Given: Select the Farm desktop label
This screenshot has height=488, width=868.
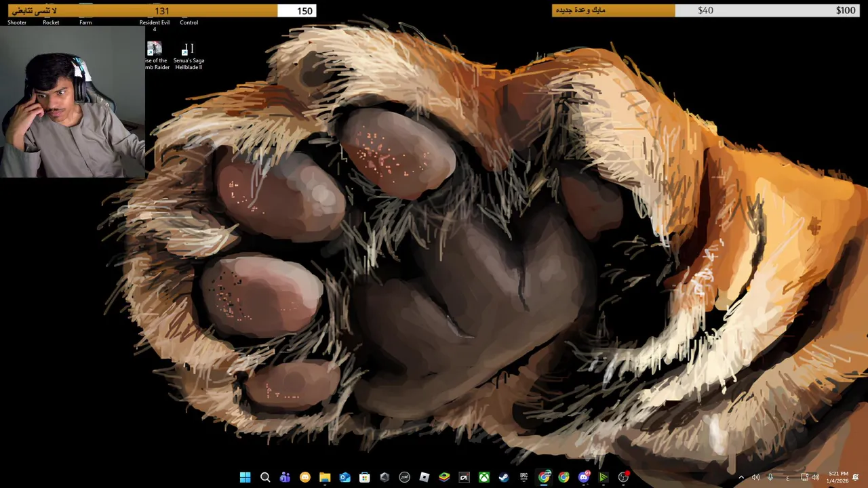Looking at the screenshot, I should pos(85,22).
